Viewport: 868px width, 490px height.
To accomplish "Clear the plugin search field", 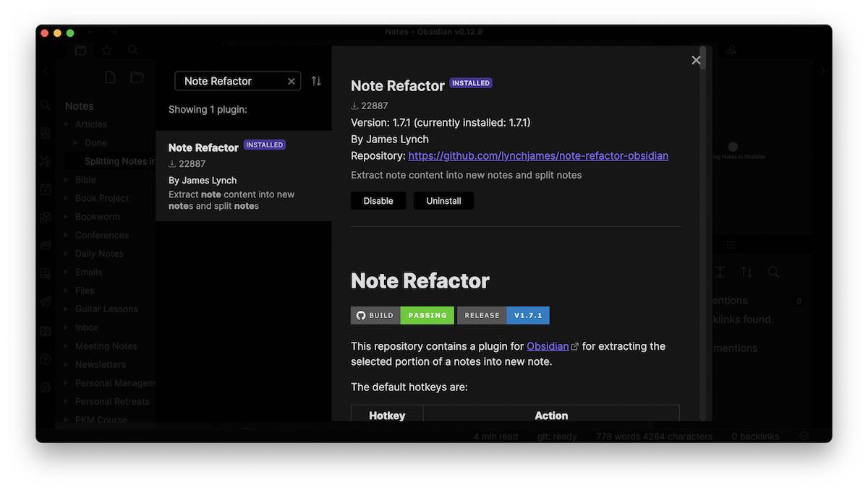I will (292, 82).
